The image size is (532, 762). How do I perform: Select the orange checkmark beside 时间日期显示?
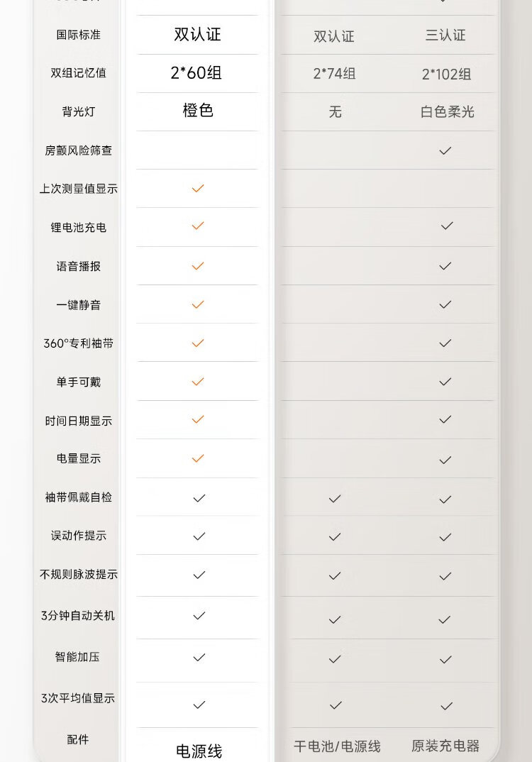point(198,419)
